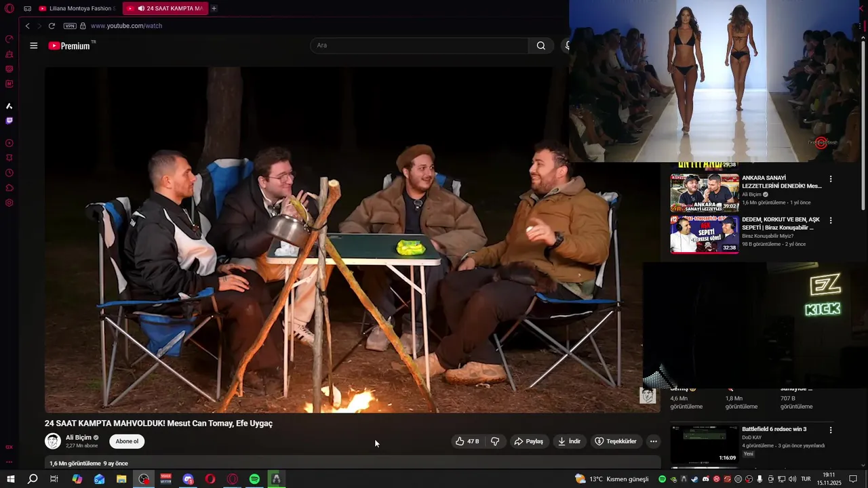
Task: Click the YouTube search magnifier button
Action: point(540,45)
